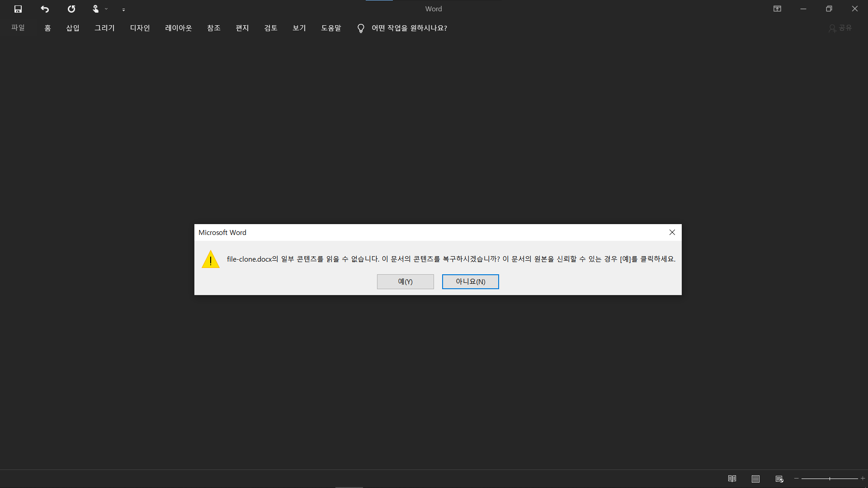This screenshot has width=868, height=488.
Task: Switch to the 레이아웃 ribbon tab
Action: [178, 28]
